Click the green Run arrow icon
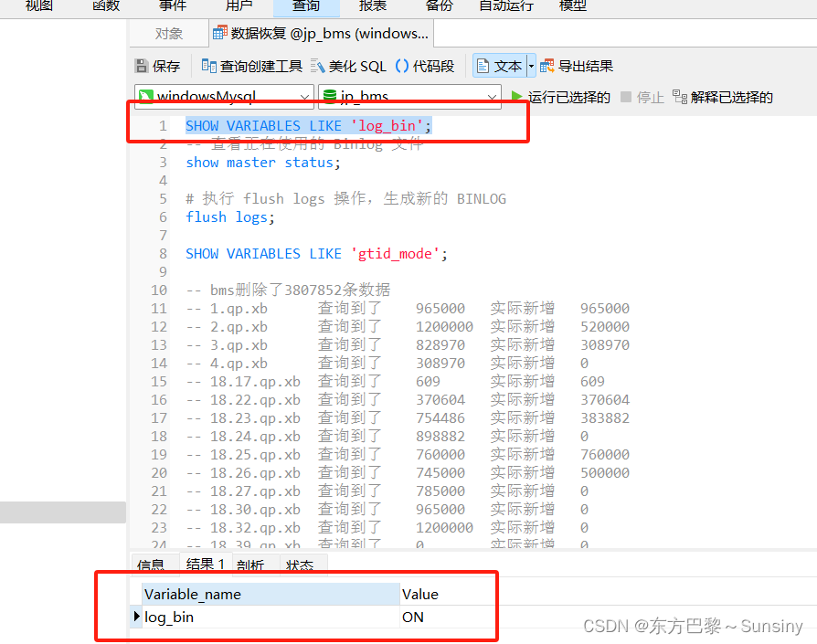This screenshot has width=817, height=644. pyautogui.click(x=517, y=97)
